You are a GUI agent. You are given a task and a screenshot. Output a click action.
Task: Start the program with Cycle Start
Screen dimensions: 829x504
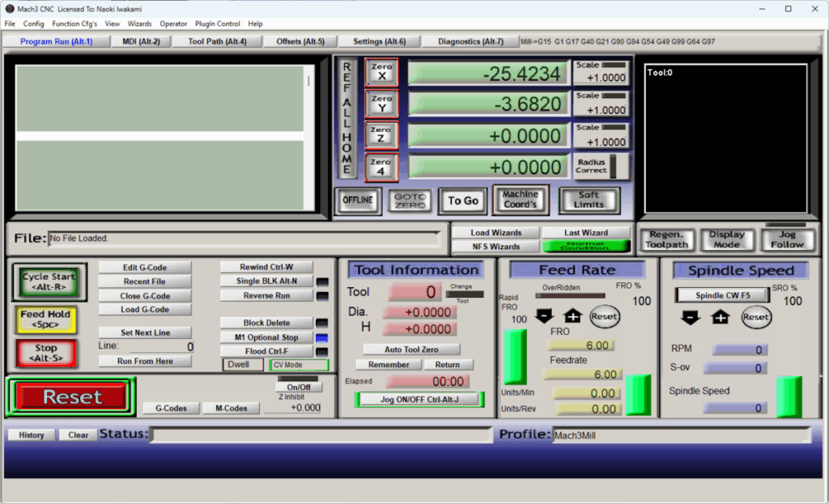[49, 282]
